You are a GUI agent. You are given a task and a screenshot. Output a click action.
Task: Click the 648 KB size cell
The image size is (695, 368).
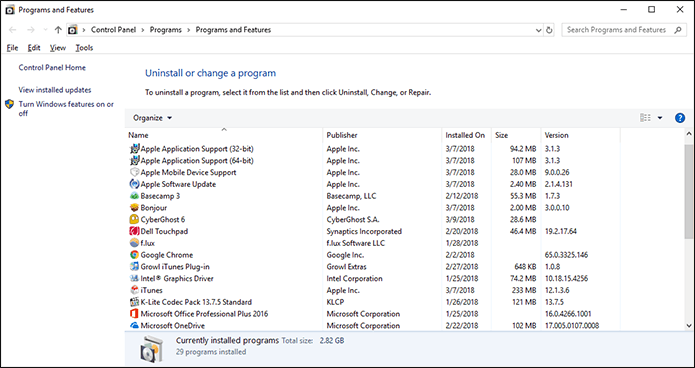click(x=524, y=267)
